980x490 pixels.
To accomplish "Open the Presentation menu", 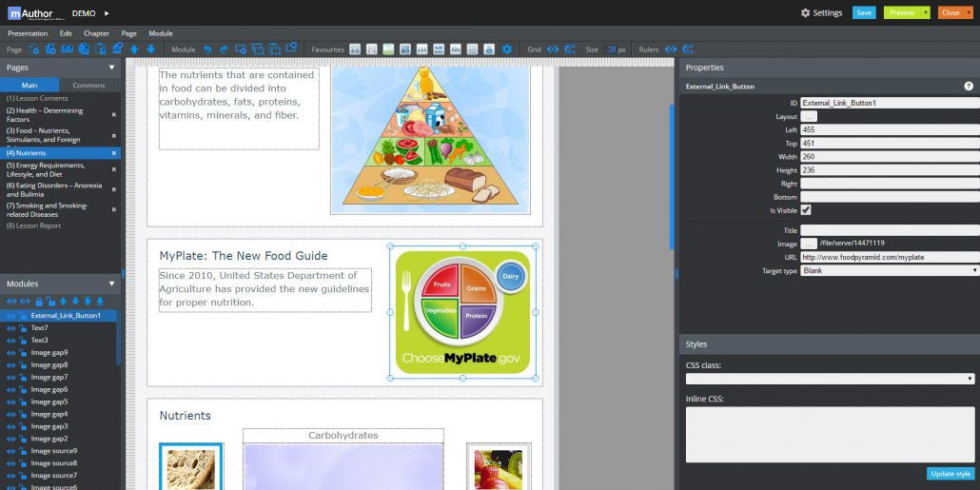I will tap(28, 33).
